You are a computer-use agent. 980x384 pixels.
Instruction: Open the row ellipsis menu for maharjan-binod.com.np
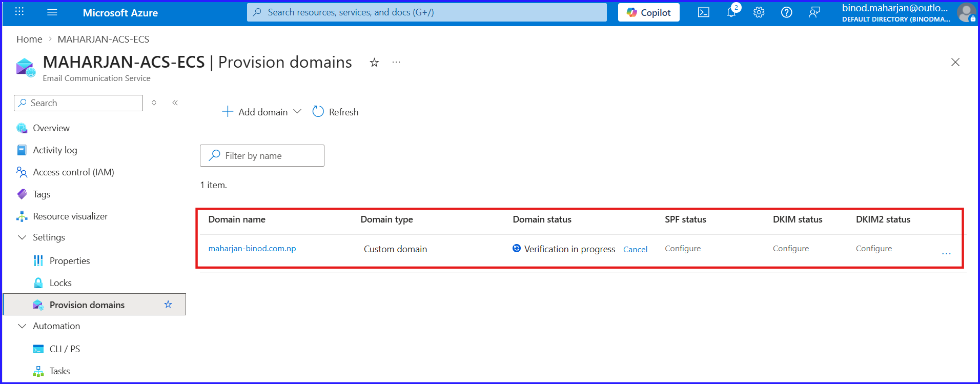coord(946,253)
